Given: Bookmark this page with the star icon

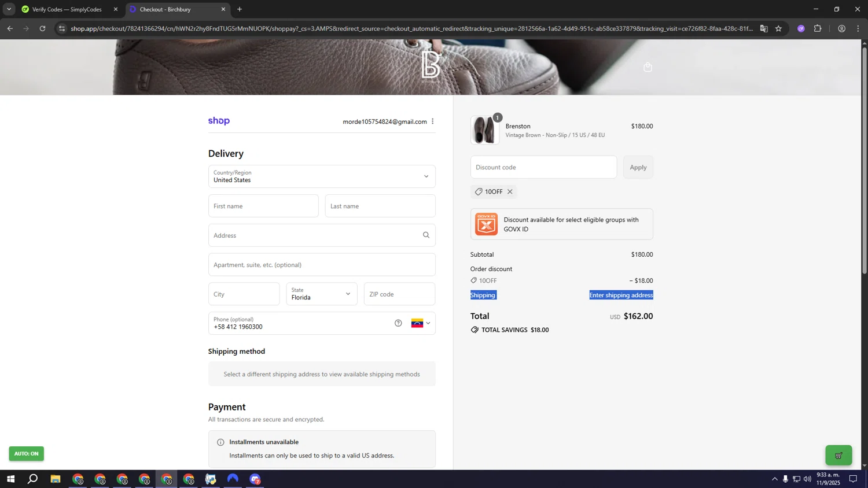Looking at the screenshot, I should pos(778,28).
